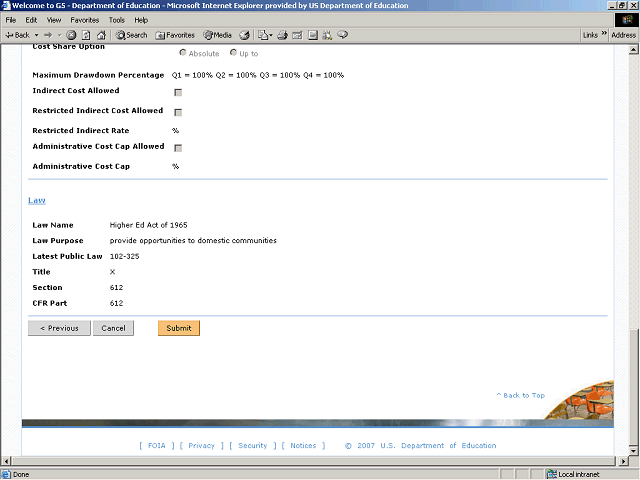Click the Cancel button

click(x=113, y=328)
